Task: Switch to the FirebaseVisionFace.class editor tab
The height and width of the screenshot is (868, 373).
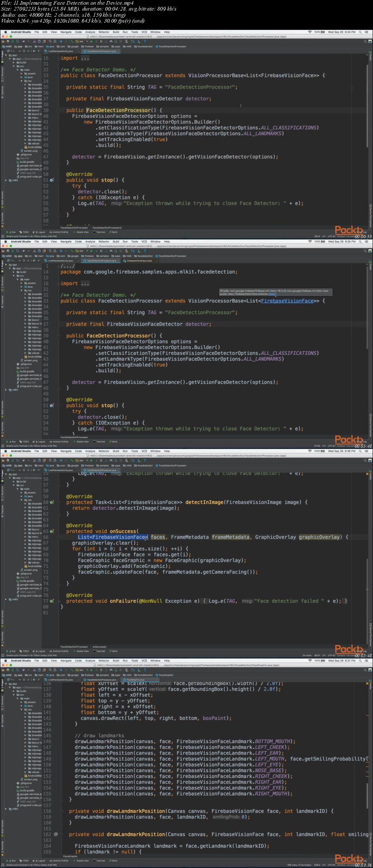Action: [x=139, y=261]
